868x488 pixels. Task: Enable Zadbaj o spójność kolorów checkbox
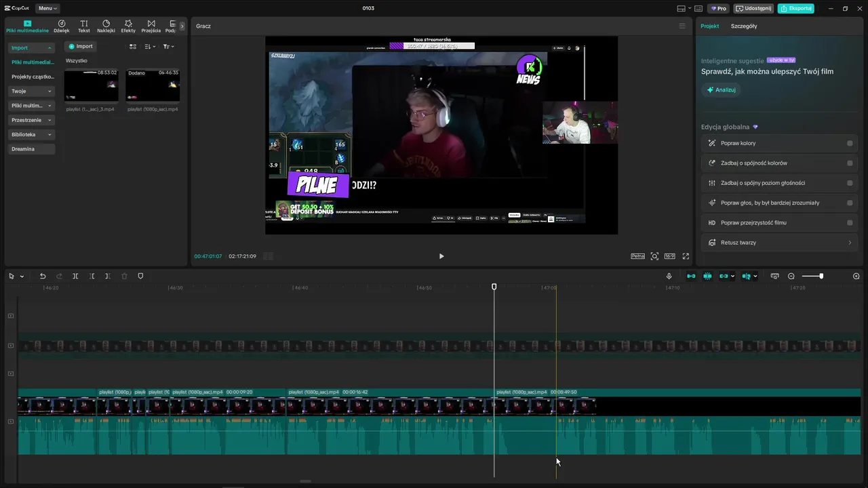[850, 163]
